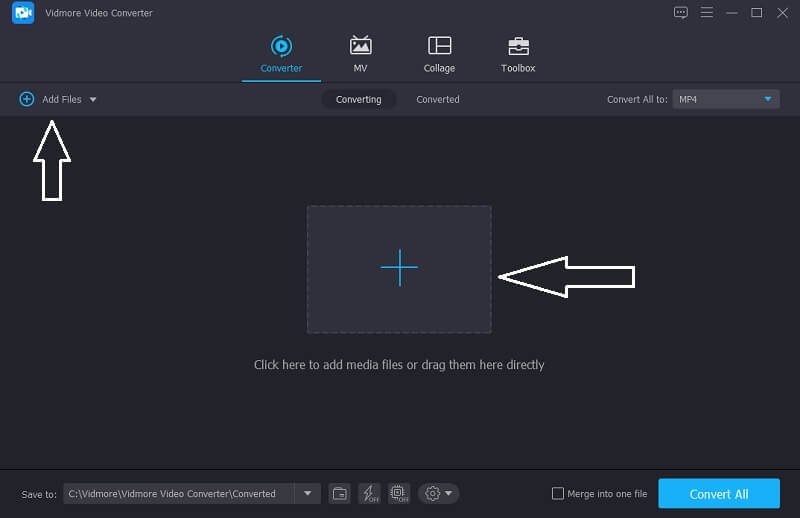
Task: Toggle the hardware acceleration chip icon
Action: coord(399,493)
